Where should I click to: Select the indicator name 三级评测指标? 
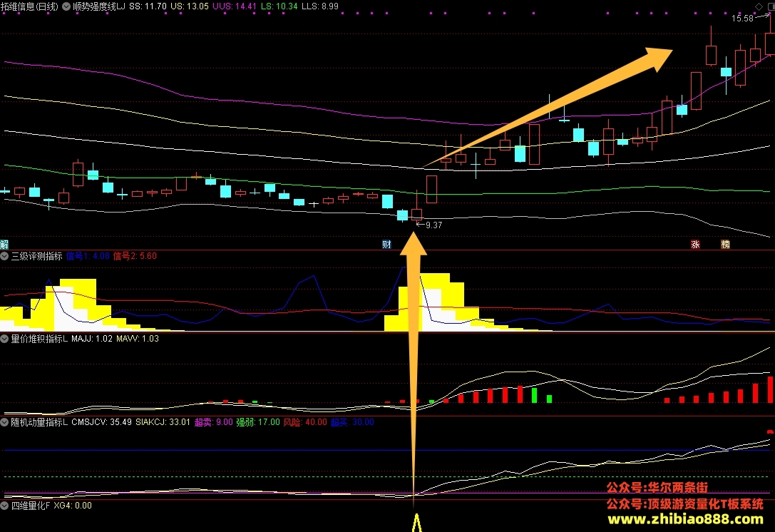pos(36,256)
